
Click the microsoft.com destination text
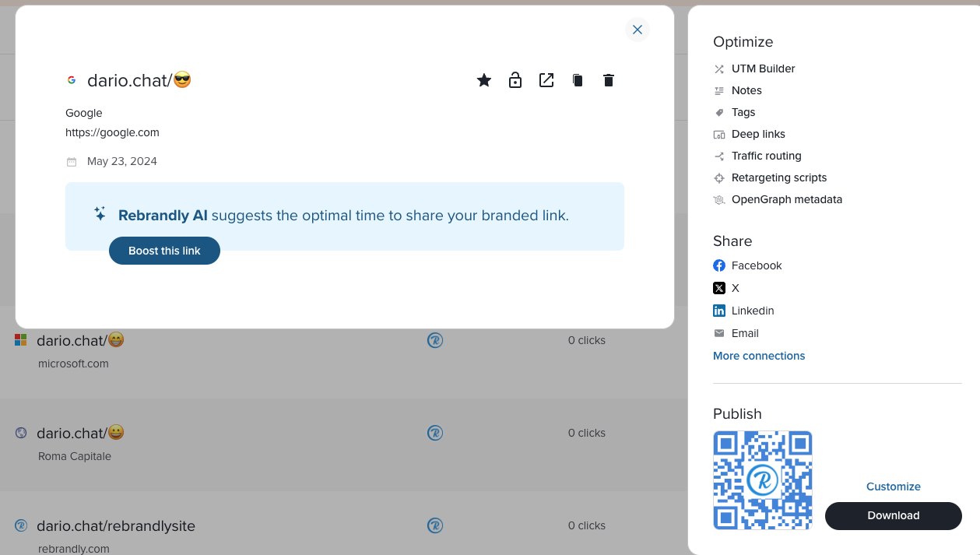coord(73,364)
